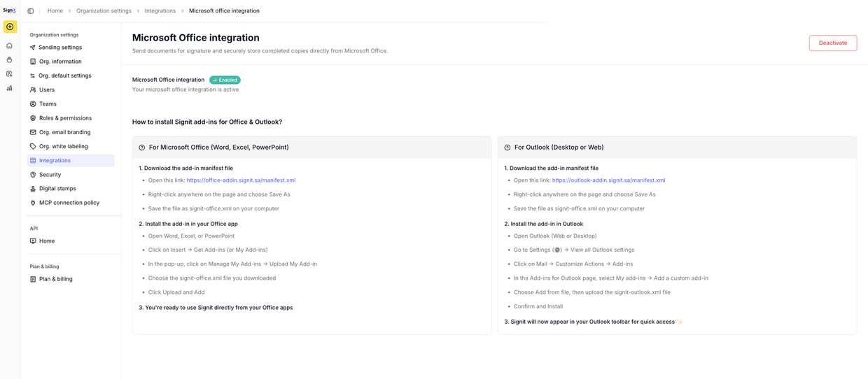Click '3. You're ready to use Signit' text

(216, 308)
